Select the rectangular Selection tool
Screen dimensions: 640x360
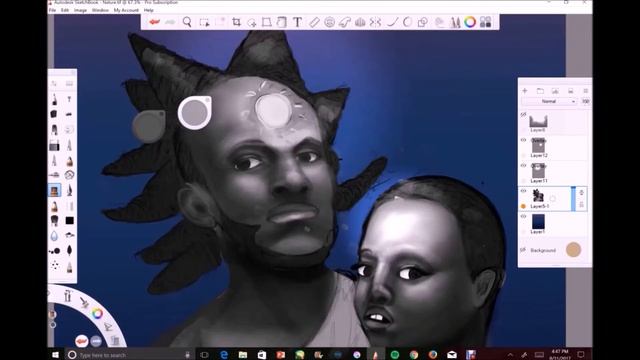point(204,22)
